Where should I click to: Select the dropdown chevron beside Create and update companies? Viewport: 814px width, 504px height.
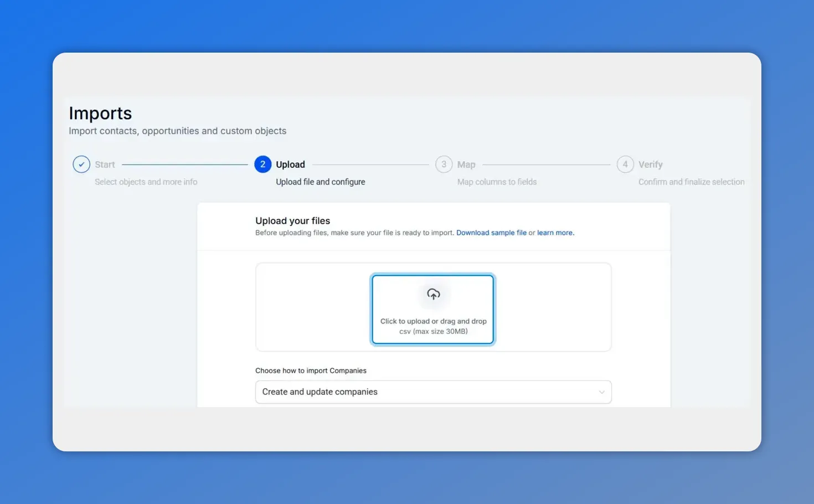coord(602,392)
